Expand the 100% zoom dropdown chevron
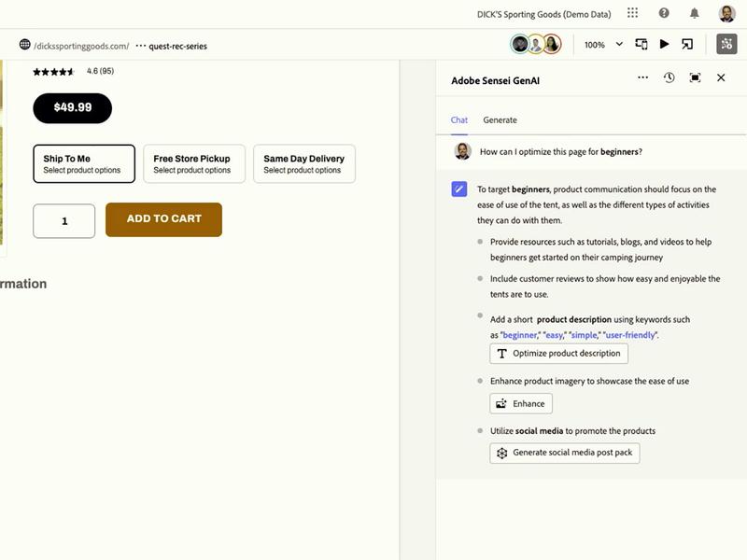747x560 pixels. [x=619, y=44]
